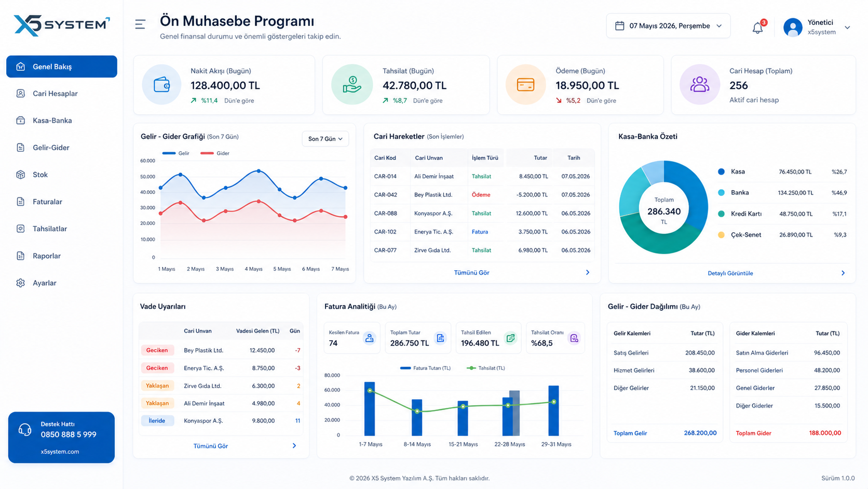
Task: Open the notifications bell
Action: pyautogui.click(x=758, y=28)
